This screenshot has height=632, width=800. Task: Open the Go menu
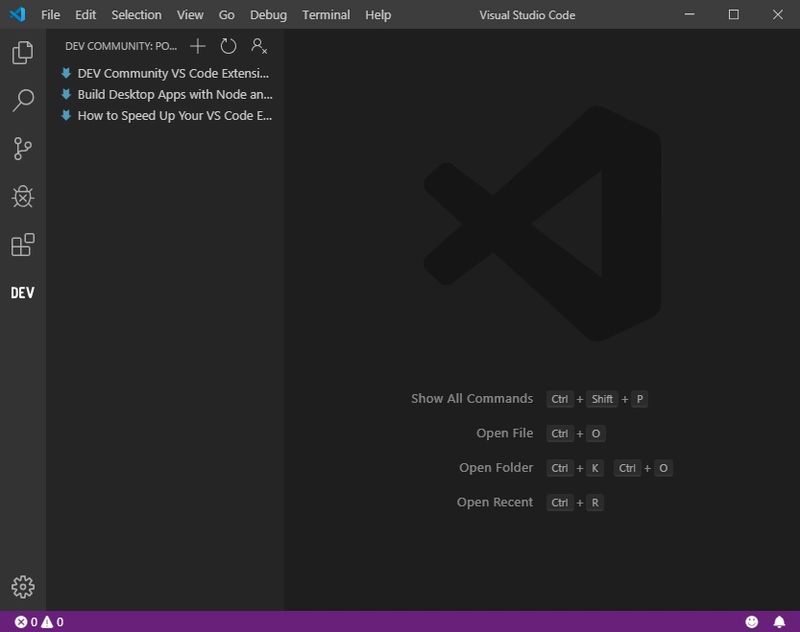(x=227, y=15)
